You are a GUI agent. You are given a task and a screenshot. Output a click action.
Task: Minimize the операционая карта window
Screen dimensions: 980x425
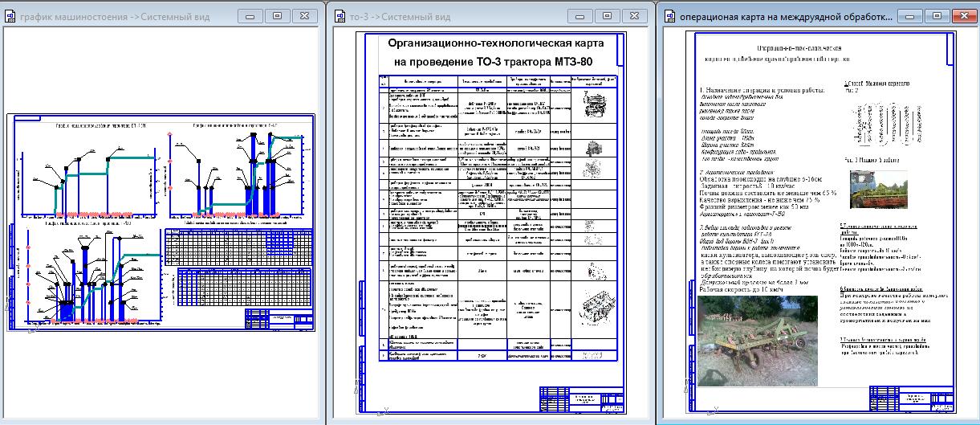point(910,15)
